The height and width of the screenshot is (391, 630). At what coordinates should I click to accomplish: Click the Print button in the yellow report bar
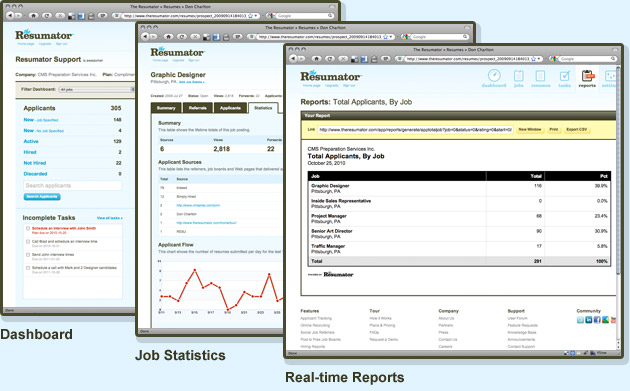554,130
